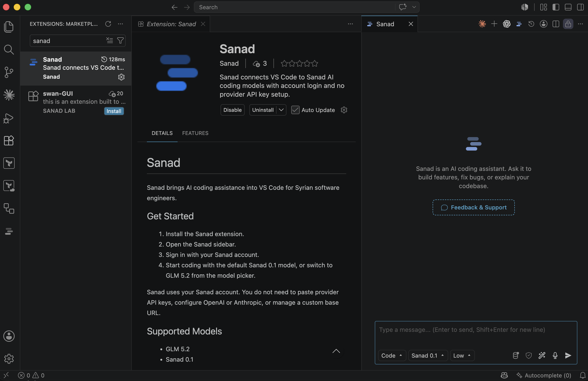The image size is (588, 381).
Task: Select swan-GUI in the extension list
Action: tap(76, 102)
